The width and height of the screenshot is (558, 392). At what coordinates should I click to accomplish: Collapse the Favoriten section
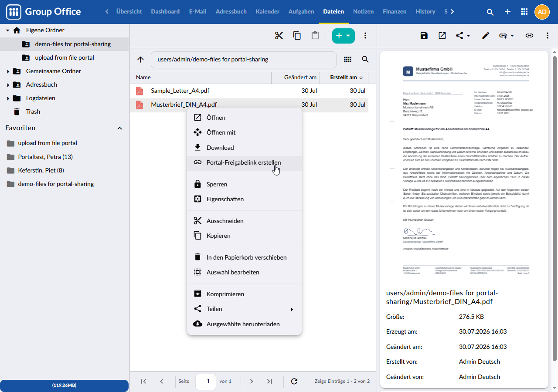click(120, 128)
